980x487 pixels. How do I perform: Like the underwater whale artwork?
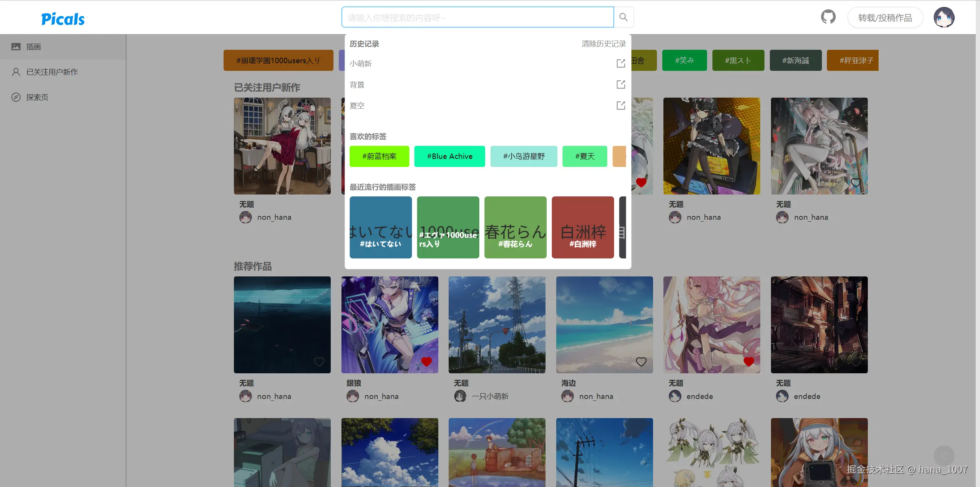click(x=320, y=361)
